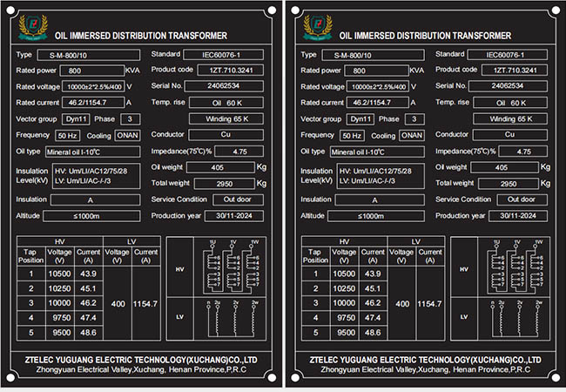This screenshot has height=392, width=566.
Task: Select the HV winding diagram on left nameplate
Action: pyautogui.click(x=230, y=267)
